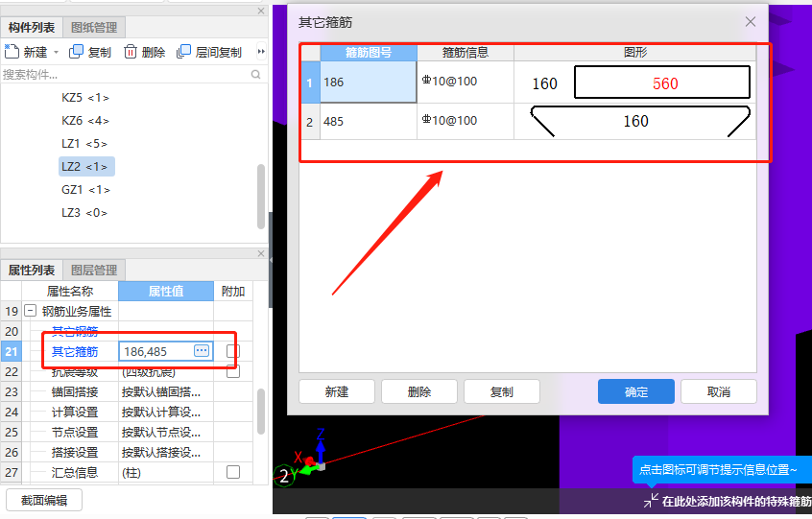Select component LZ2 <1>
This screenshot has width=812, height=519.
(x=86, y=167)
